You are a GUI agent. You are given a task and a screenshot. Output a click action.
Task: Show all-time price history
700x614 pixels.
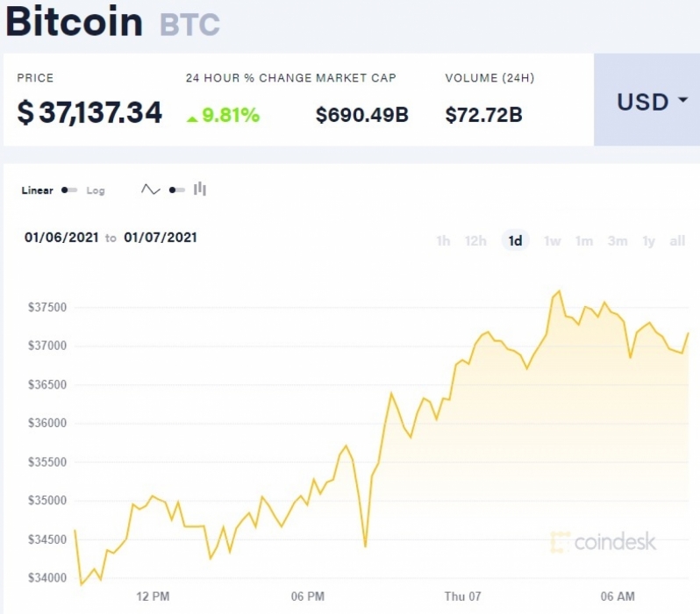coord(677,241)
